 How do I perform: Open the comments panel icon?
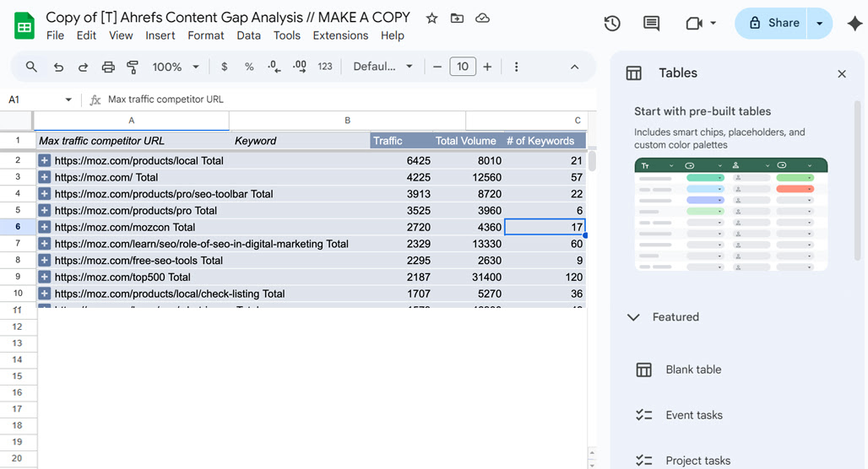pos(651,24)
